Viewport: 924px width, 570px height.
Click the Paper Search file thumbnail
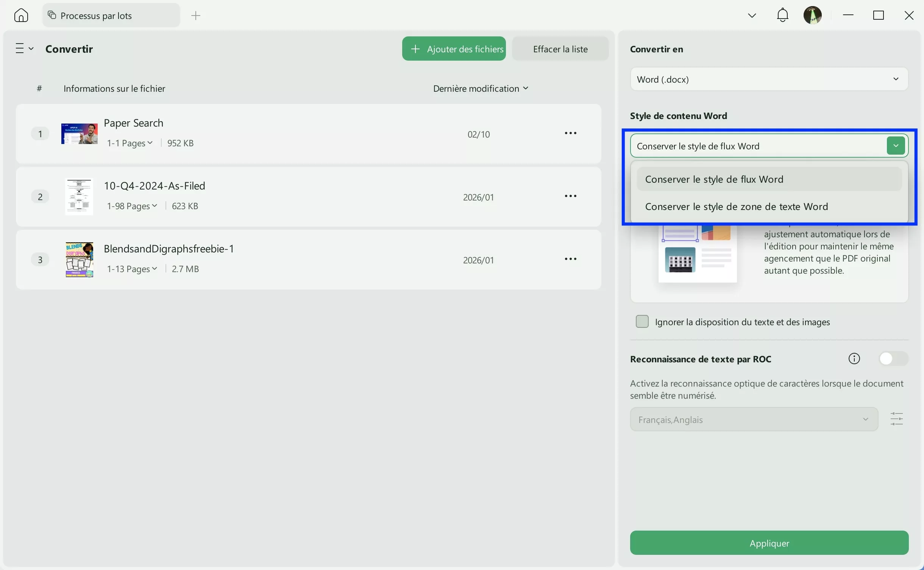click(x=79, y=133)
